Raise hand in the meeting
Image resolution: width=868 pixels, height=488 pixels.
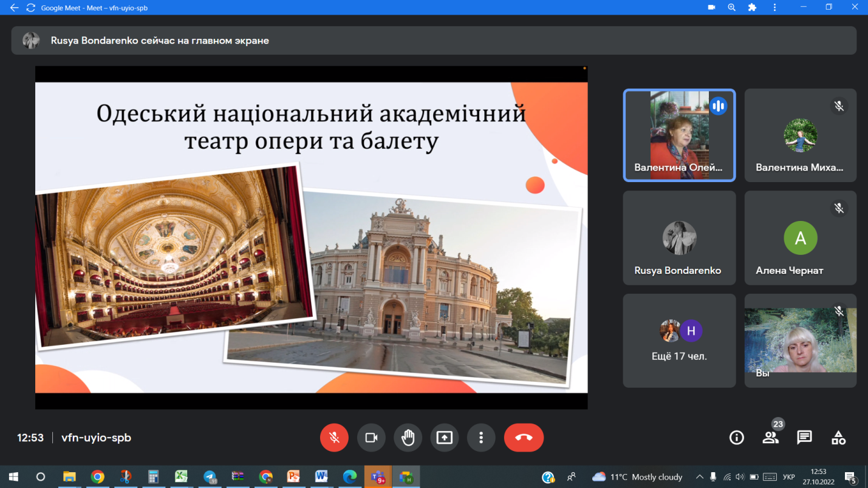pos(408,438)
